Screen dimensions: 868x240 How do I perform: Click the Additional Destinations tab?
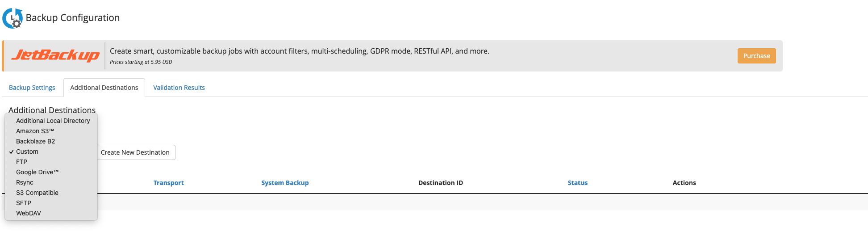pyautogui.click(x=104, y=88)
